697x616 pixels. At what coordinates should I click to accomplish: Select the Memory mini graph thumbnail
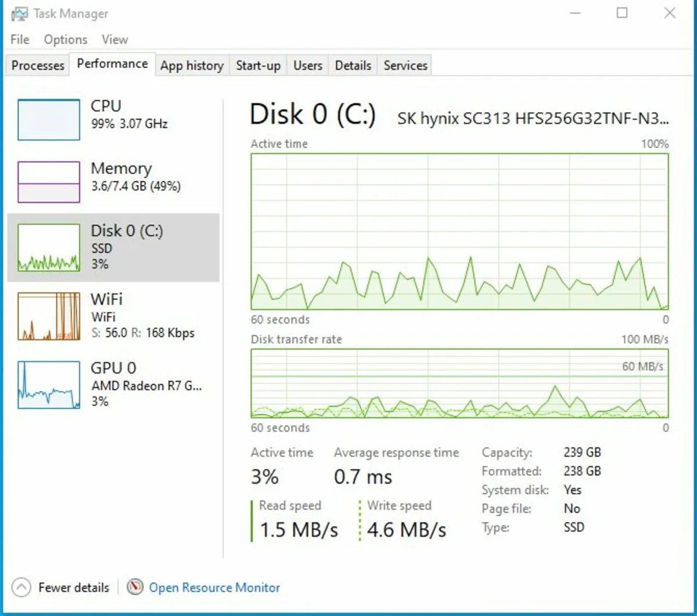49,182
